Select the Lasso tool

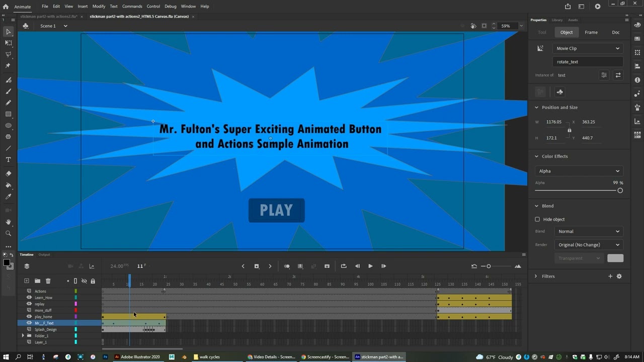(x=8, y=54)
